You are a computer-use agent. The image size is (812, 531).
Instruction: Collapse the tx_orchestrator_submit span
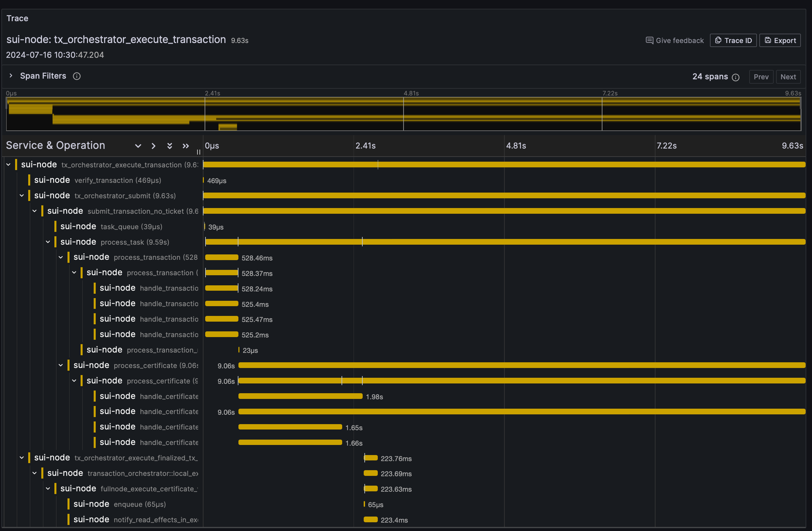(x=21, y=195)
